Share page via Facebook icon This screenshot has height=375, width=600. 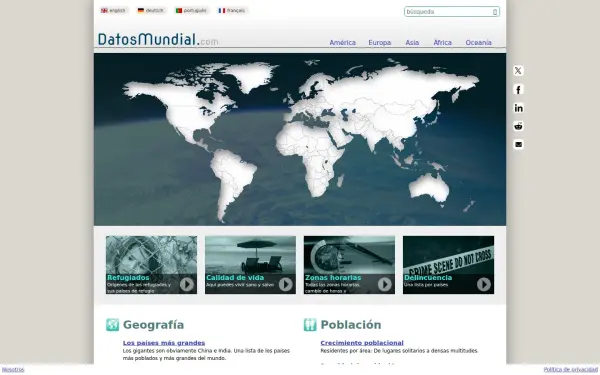pos(518,90)
